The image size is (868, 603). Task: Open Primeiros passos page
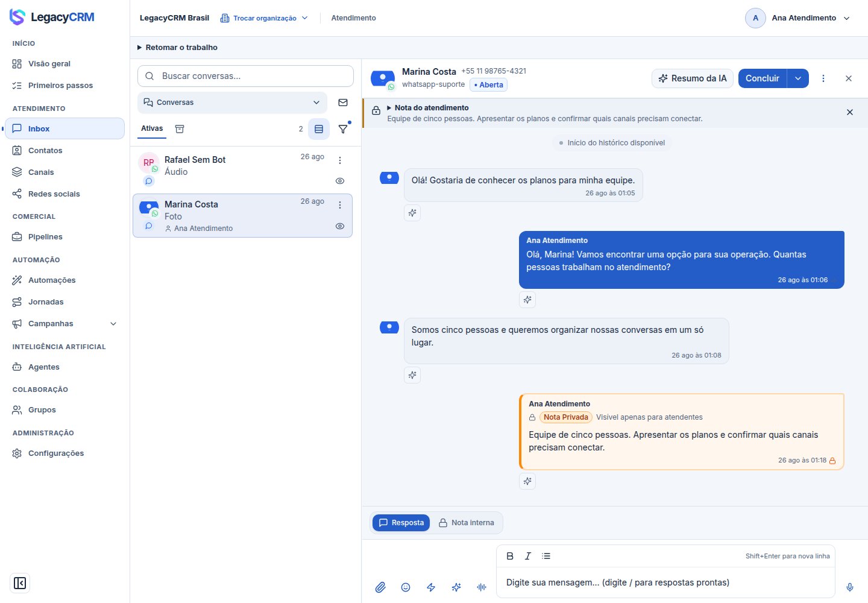point(64,86)
